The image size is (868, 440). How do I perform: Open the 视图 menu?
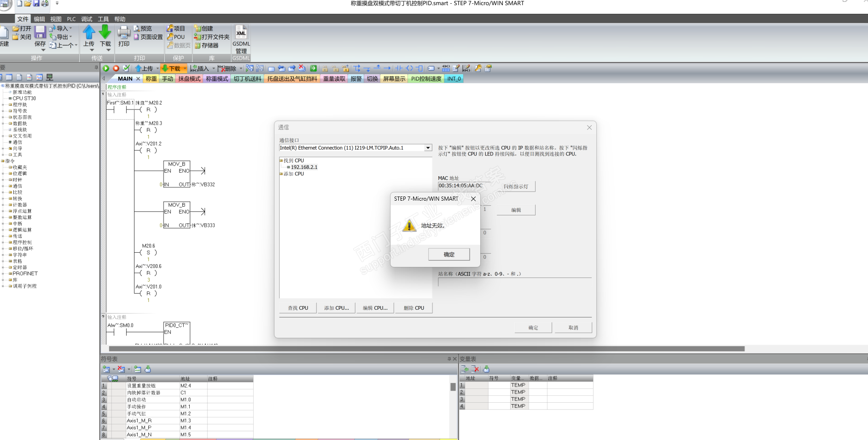pyautogui.click(x=56, y=19)
